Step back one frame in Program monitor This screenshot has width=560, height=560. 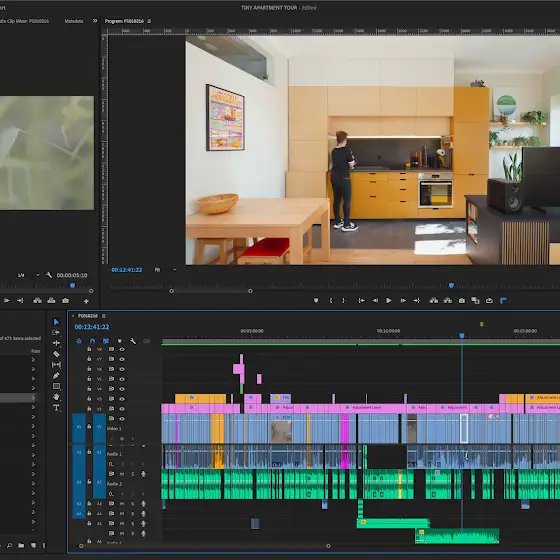375,301
